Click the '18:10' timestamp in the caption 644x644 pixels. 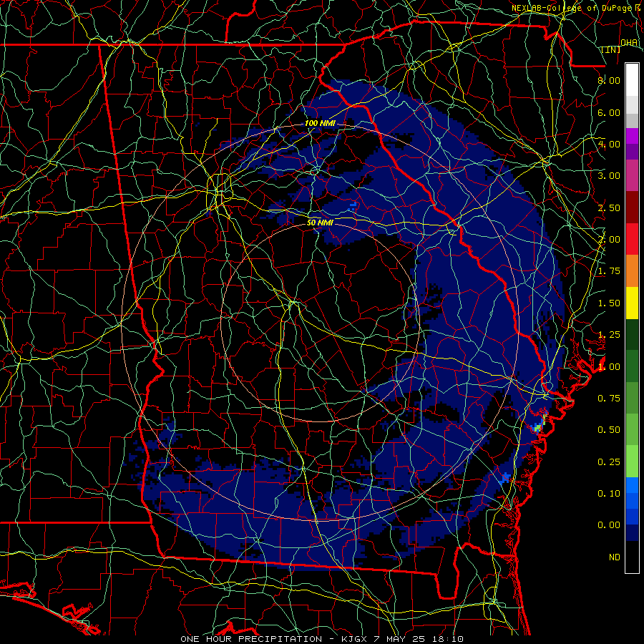click(x=448, y=639)
